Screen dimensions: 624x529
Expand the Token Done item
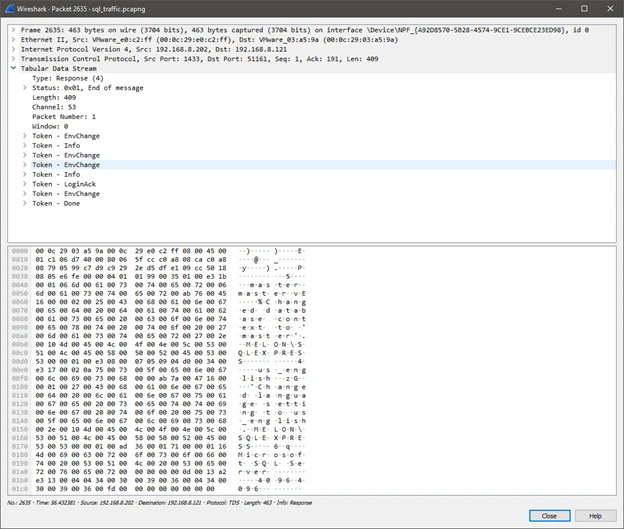(x=25, y=203)
